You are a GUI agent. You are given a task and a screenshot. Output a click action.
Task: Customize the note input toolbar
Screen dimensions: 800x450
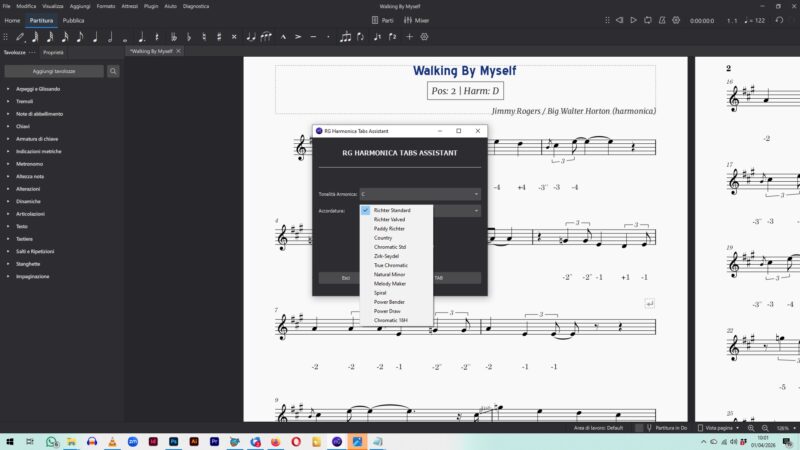424,37
